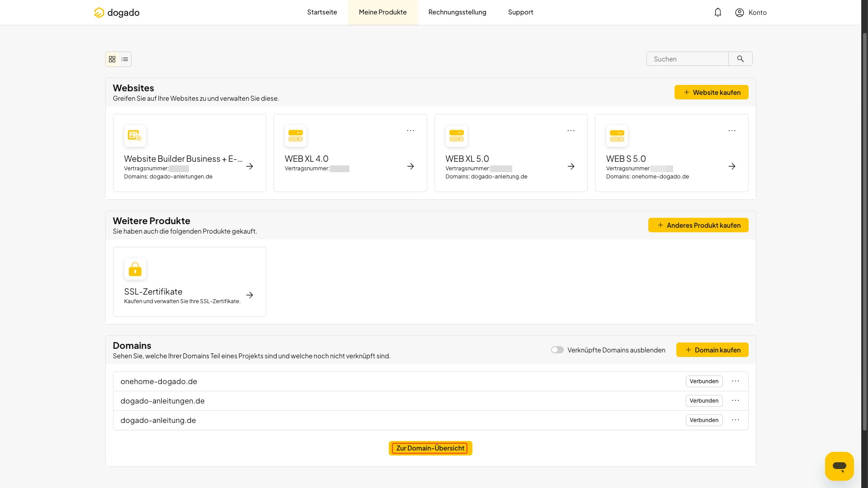Switch to grid view
This screenshot has width=868, height=488.
112,59
